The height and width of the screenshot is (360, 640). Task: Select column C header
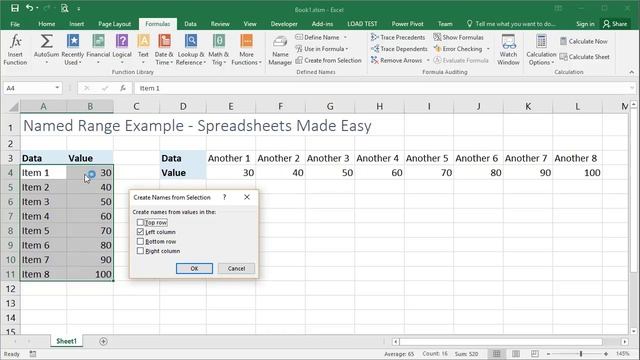tap(136, 107)
